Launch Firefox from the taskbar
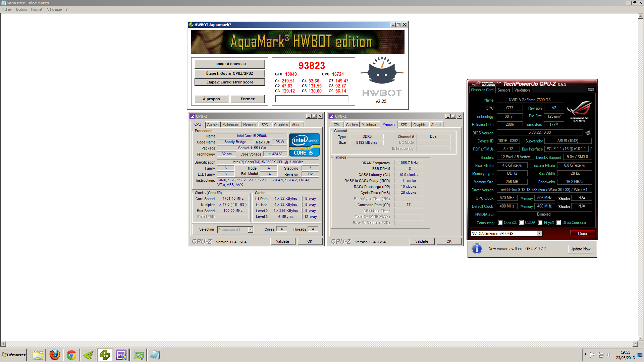 (55, 355)
